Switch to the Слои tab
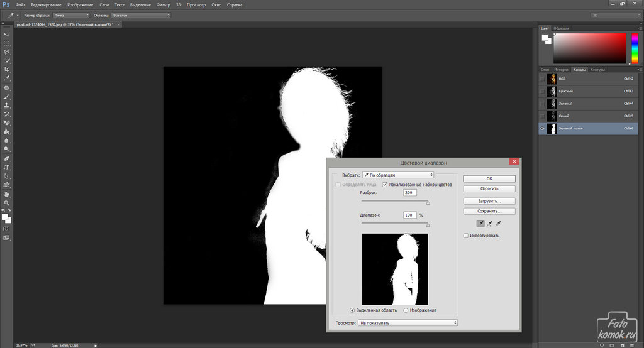 (545, 70)
